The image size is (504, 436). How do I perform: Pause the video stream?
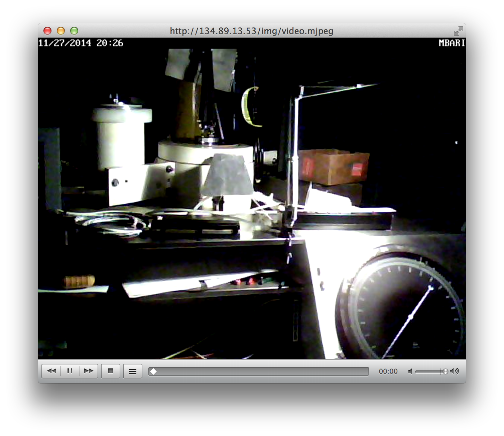point(70,371)
